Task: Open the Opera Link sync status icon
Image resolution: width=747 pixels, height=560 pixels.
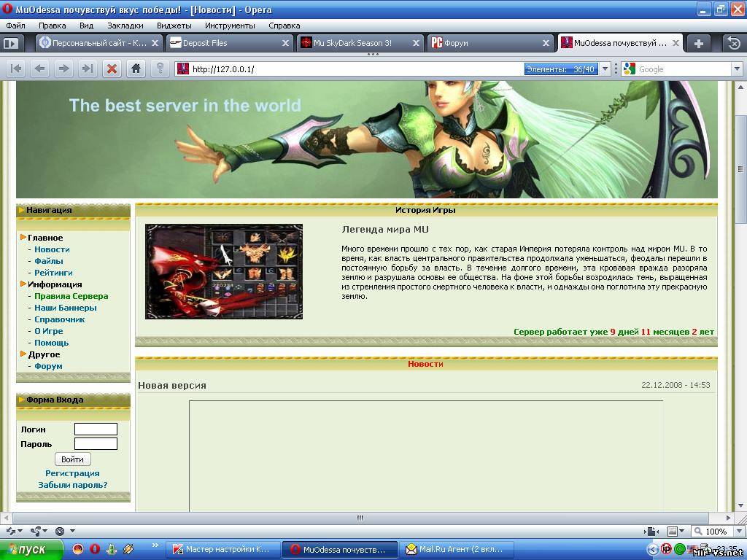Action: point(10,531)
